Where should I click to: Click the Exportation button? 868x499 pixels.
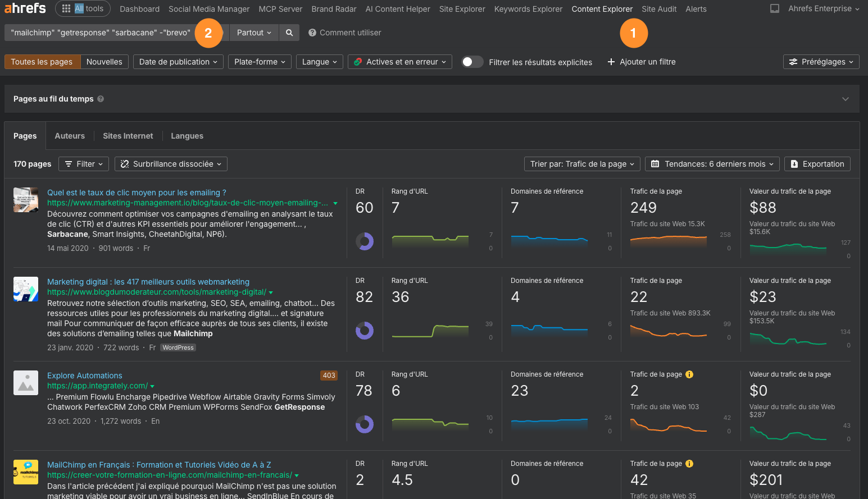(817, 164)
